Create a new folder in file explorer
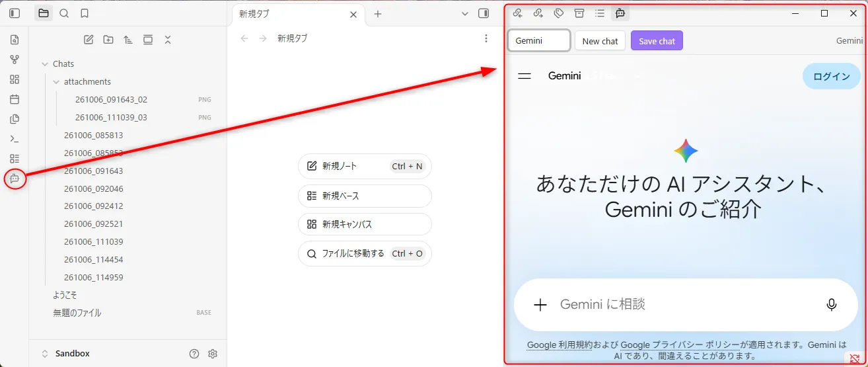This screenshot has width=868, height=367. click(108, 40)
